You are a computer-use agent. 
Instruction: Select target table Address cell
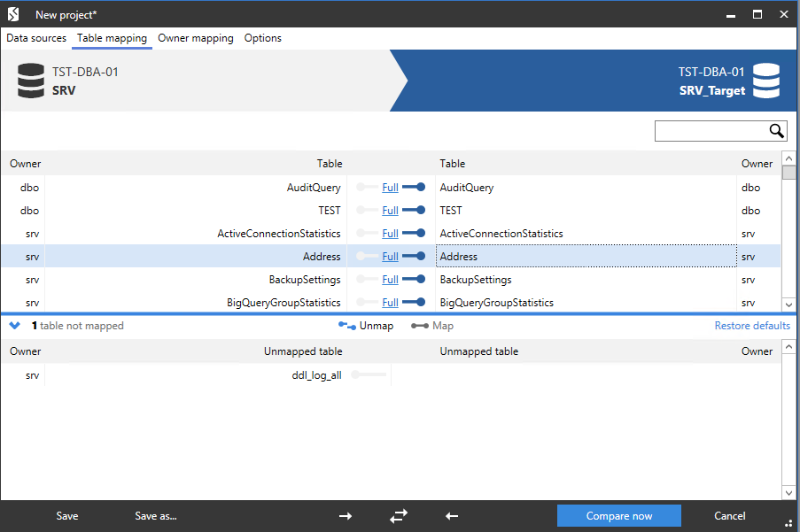(586, 256)
